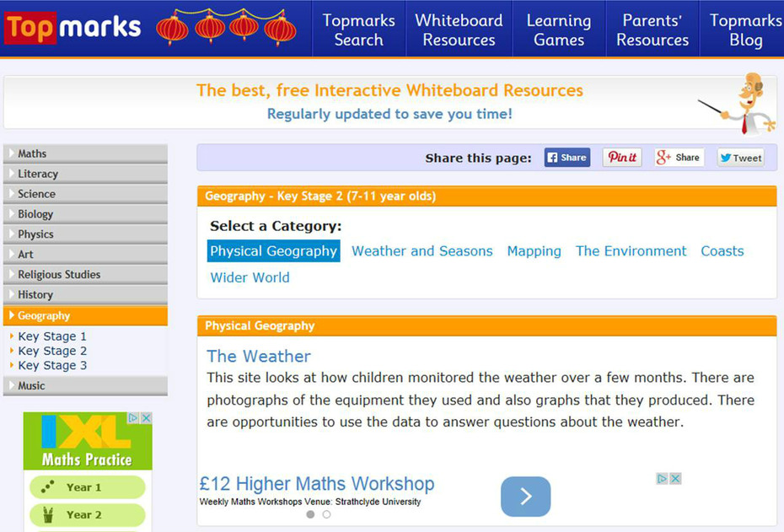Open Key Stage 2 under Geography
784x532 pixels.
[x=52, y=351]
